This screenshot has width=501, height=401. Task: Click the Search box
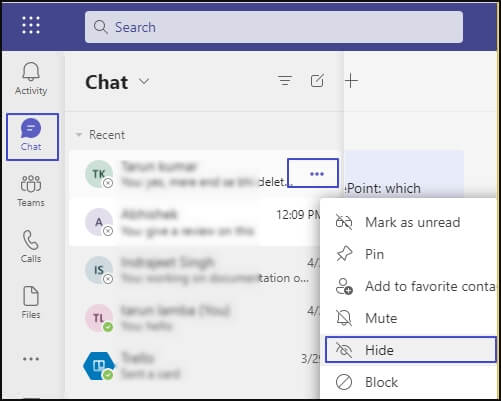click(x=274, y=27)
